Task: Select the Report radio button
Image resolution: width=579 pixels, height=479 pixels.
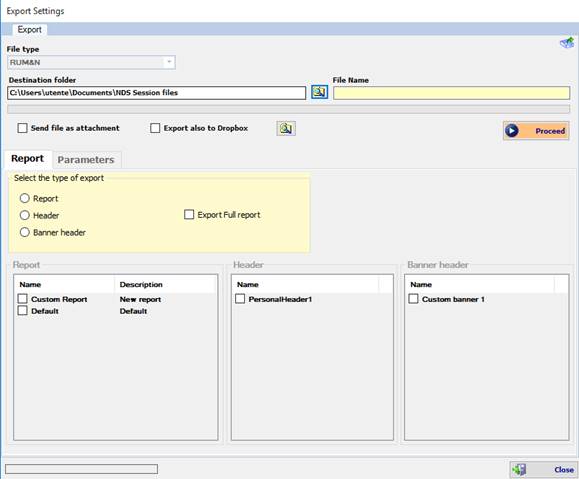Action: [x=25, y=198]
